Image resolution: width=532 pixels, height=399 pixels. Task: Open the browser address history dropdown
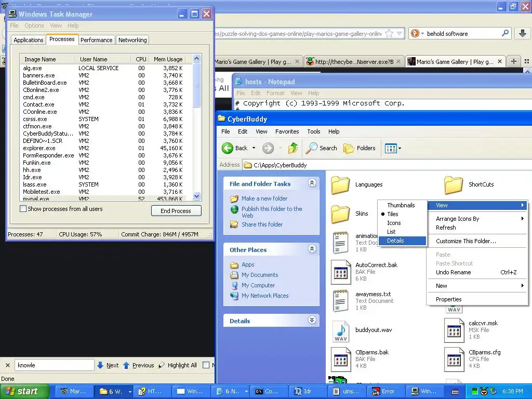click(x=400, y=34)
